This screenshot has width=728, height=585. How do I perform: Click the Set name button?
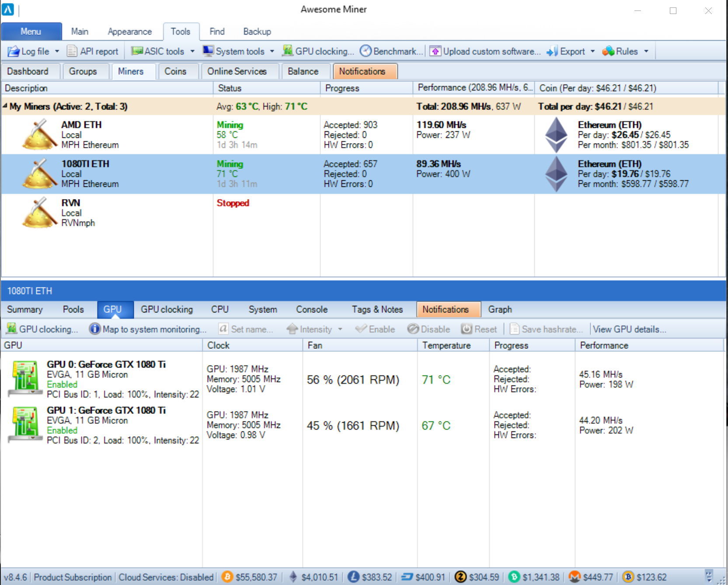click(245, 329)
